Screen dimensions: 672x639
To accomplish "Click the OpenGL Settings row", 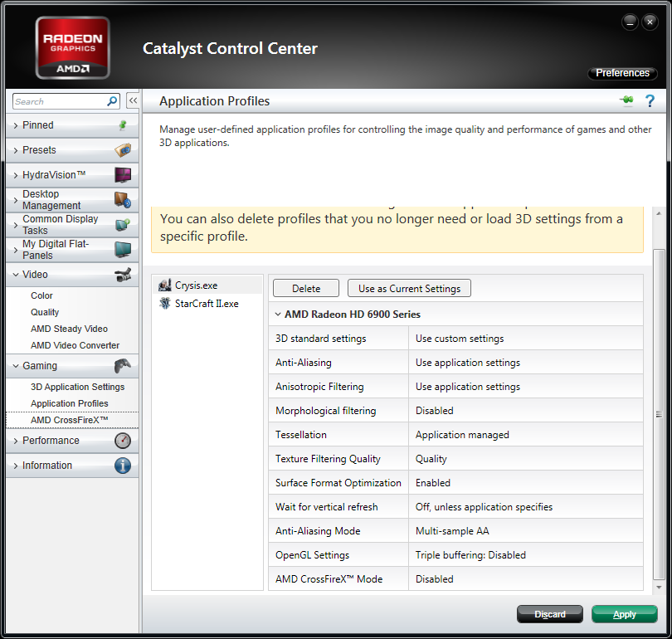I will [x=456, y=555].
